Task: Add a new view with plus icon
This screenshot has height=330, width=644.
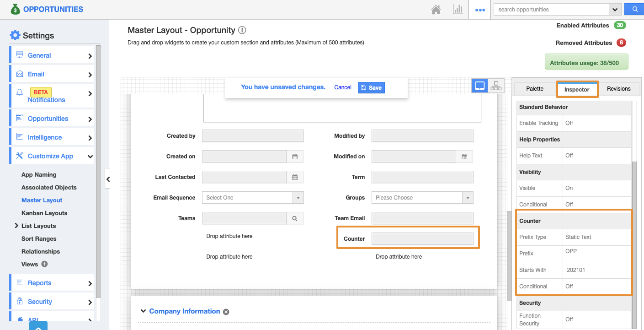Action: coord(44,264)
